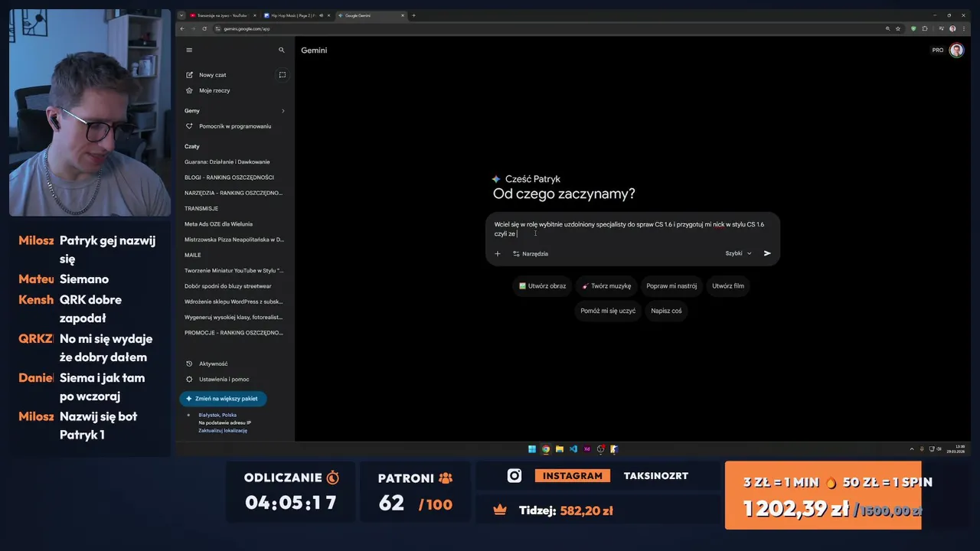Viewport: 980px width, 551px height.
Task: Open a new browser tab
Action: 413,15
